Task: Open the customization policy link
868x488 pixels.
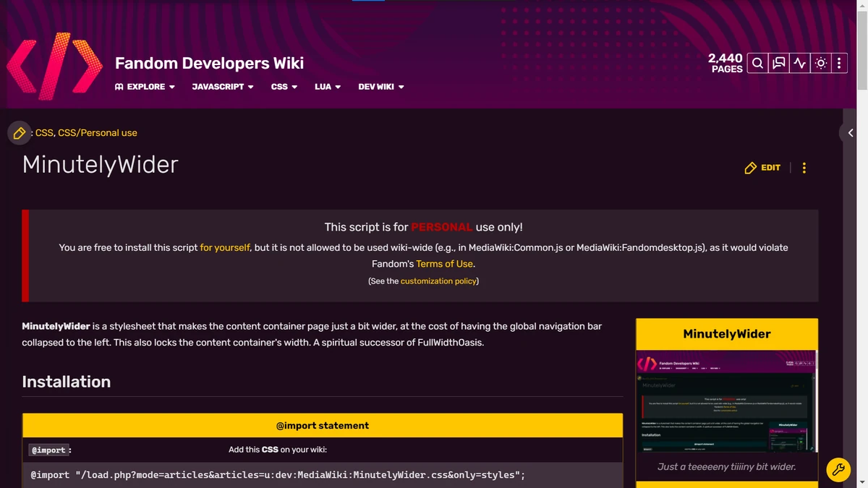Action: [x=438, y=281]
